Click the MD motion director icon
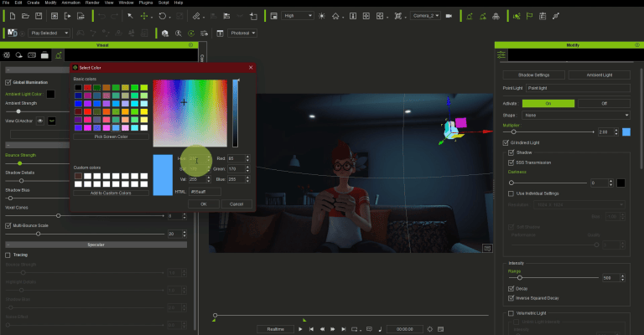The width and height of the screenshot is (644, 335). (13, 33)
